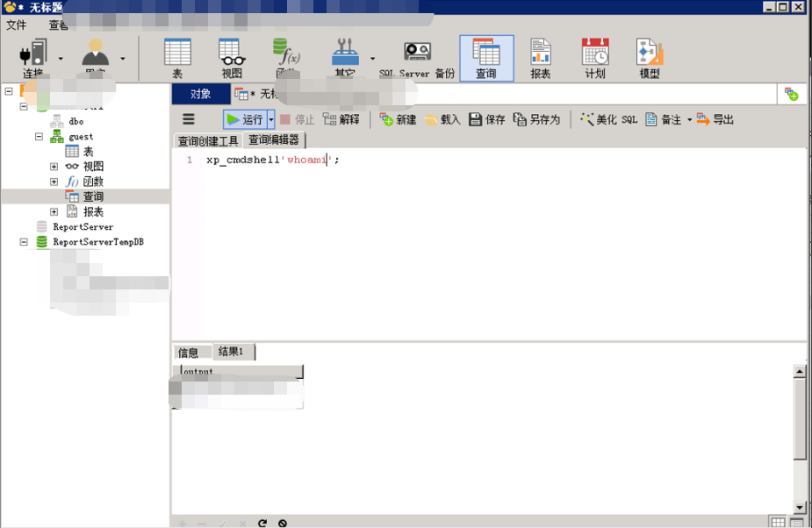
Task: Collapse the guest schema node
Action: (39, 137)
